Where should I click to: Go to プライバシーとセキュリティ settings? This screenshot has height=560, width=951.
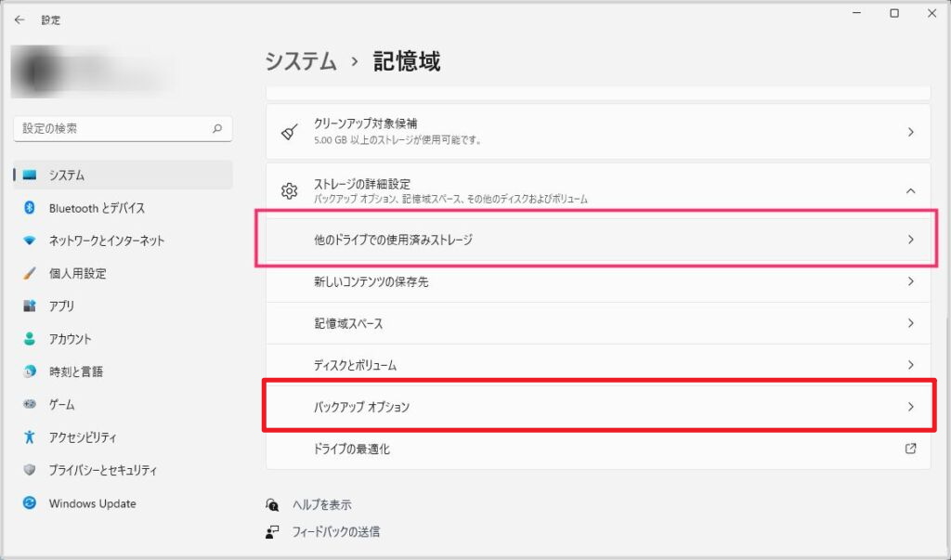102,470
